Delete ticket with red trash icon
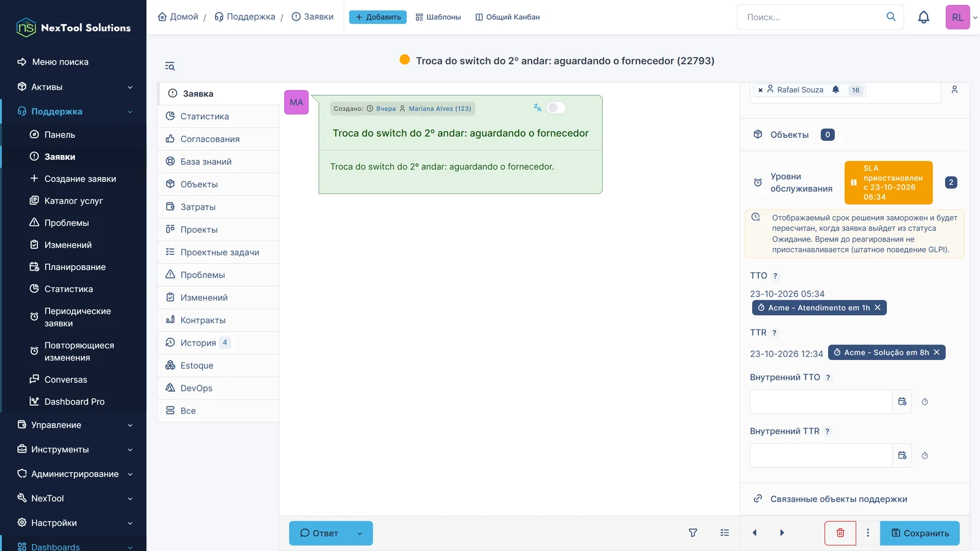Screen dimensions: 980x551 [840, 533]
